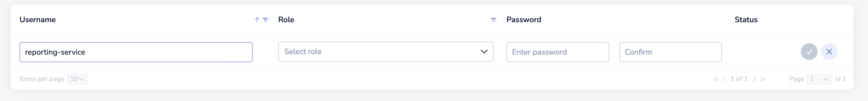Go to first page double-chevron
Viewport: 868px width, 101px height.
pos(716,79)
